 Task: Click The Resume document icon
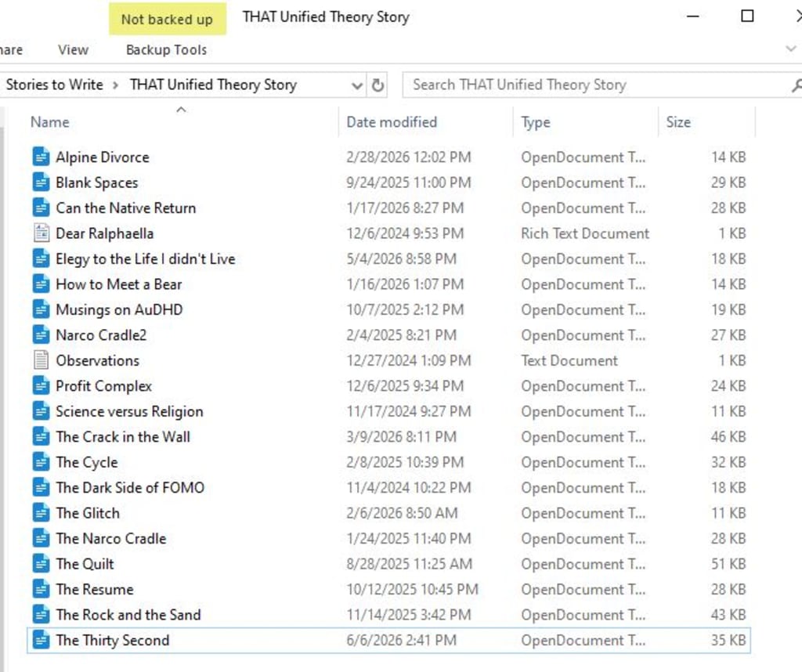coord(41,589)
